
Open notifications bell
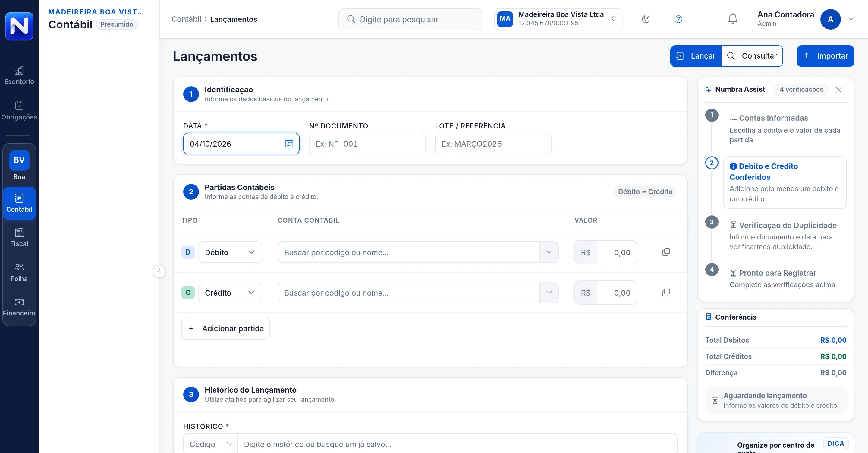click(x=733, y=19)
